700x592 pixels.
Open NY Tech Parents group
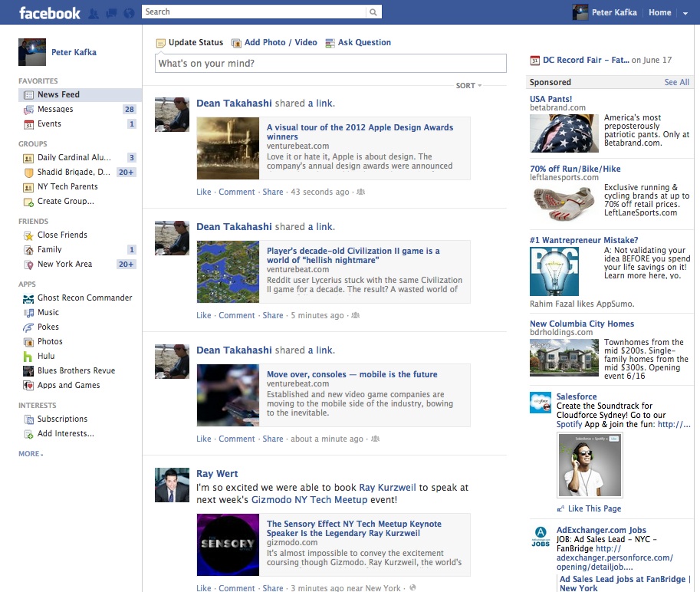pos(67,186)
